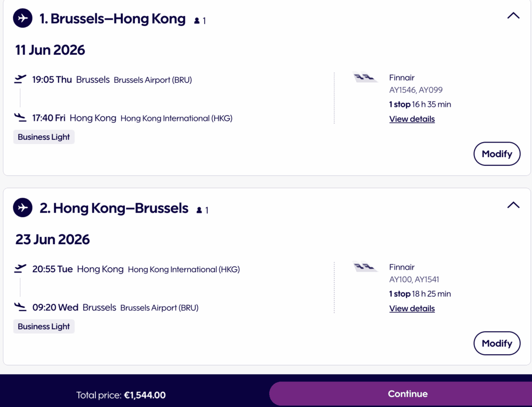Click the airplane icon beside Hong Kong–Brussels
532x407 pixels.
[x=22, y=208]
